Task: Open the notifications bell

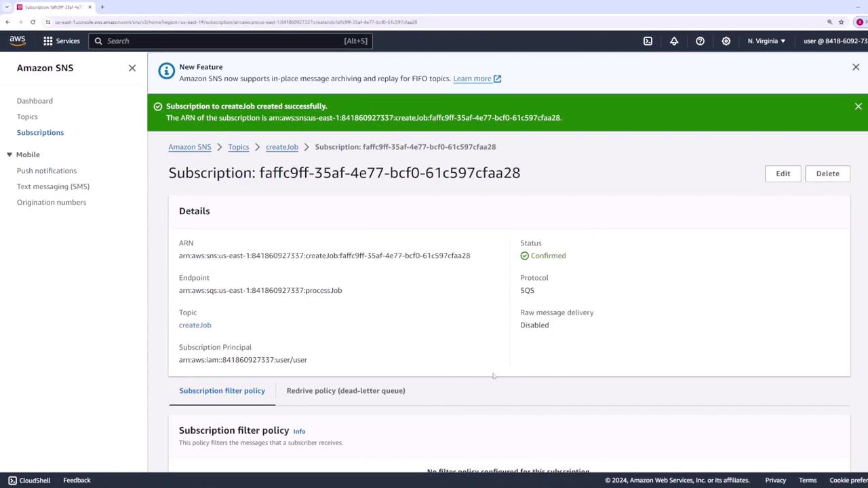Action: coord(674,41)
